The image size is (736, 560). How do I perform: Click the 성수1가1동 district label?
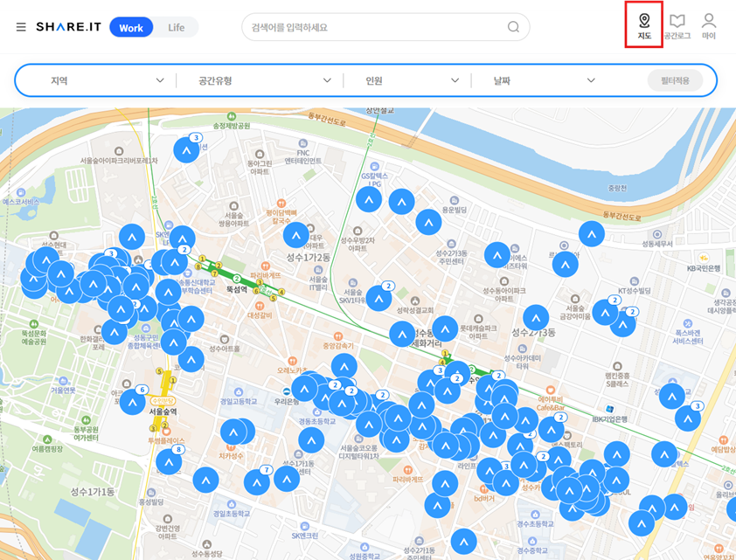point(93,492)
